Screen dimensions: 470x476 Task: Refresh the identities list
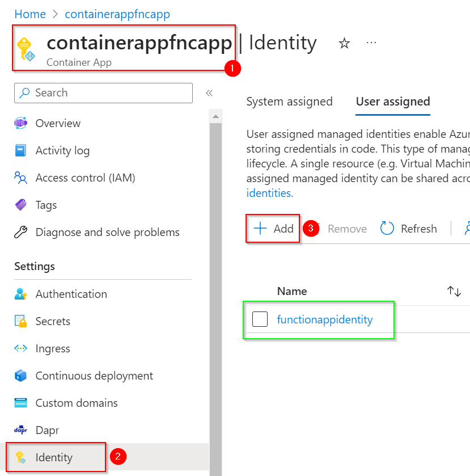409,229
